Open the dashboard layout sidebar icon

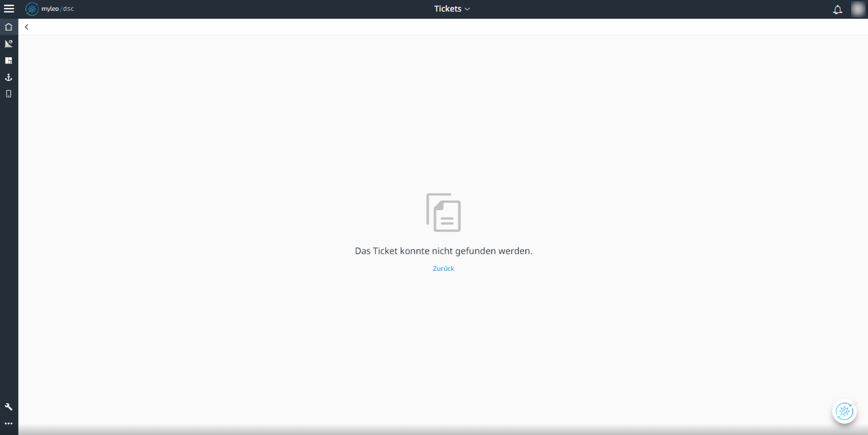[x=8, y=60]
